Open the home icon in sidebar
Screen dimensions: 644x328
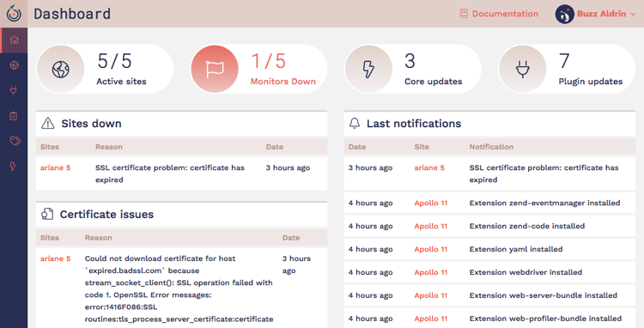pos(15,39)
